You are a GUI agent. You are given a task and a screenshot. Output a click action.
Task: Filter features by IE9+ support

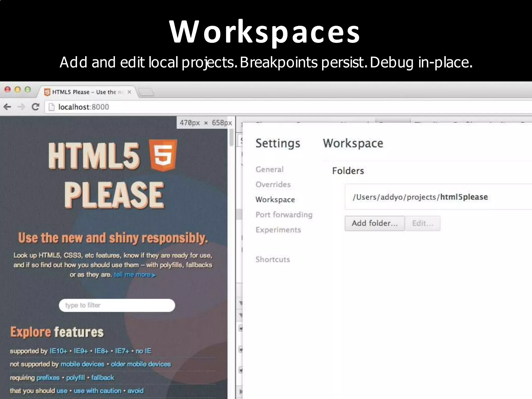(81, 351)
